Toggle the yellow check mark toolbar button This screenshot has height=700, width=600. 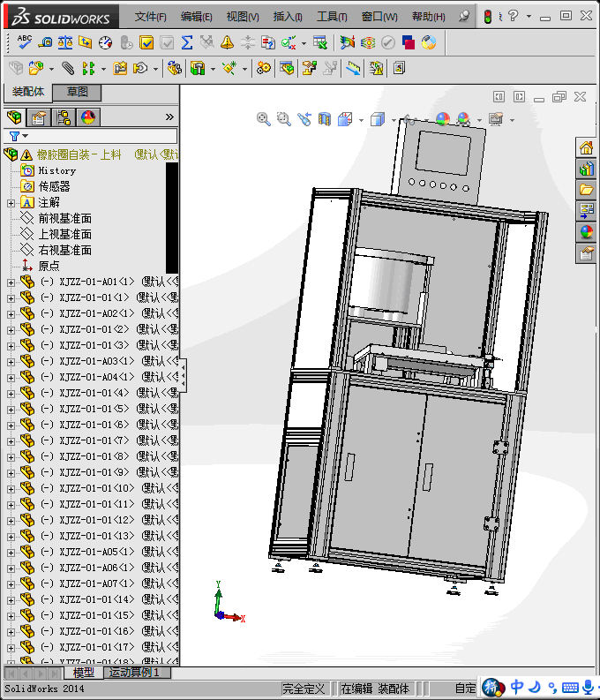pos(146,42)
